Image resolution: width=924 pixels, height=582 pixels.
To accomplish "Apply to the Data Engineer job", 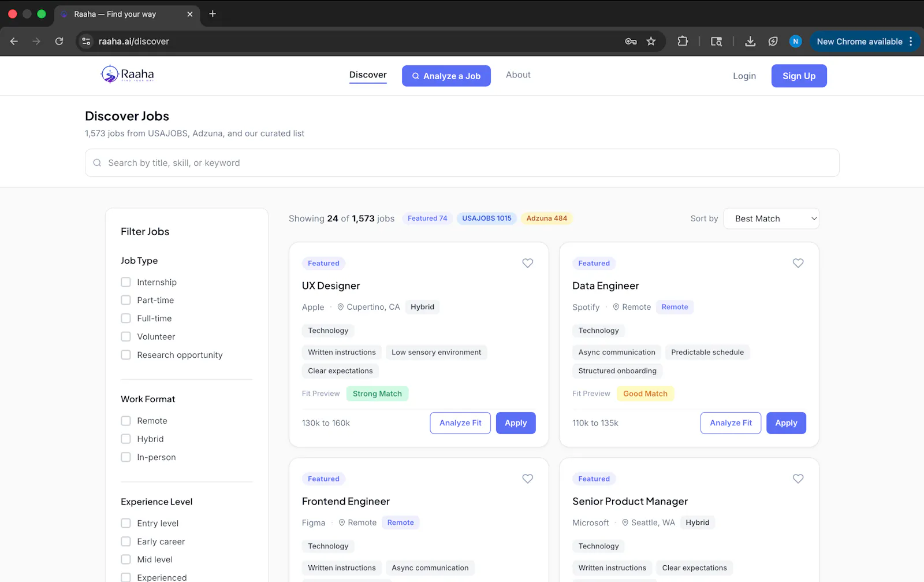I will click(786, 423).
